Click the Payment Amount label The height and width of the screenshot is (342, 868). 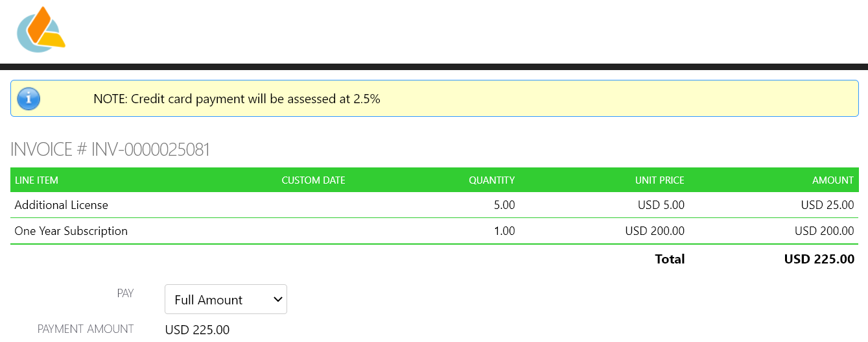(86, 329)
